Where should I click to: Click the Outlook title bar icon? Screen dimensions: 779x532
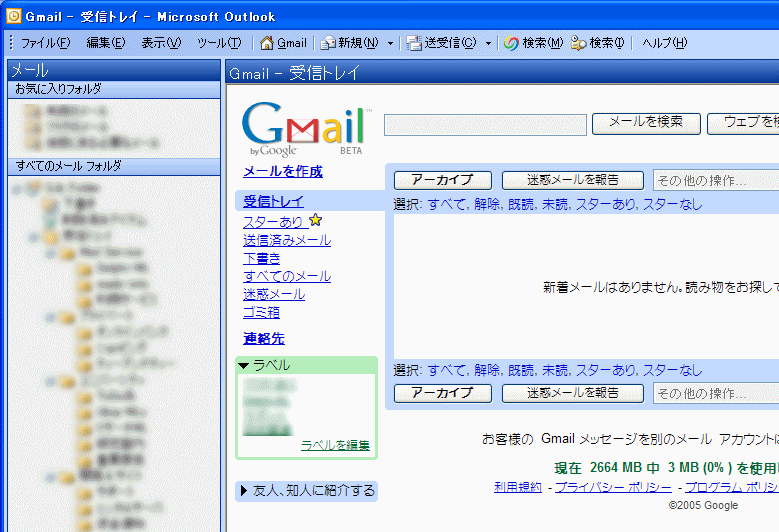13,16
